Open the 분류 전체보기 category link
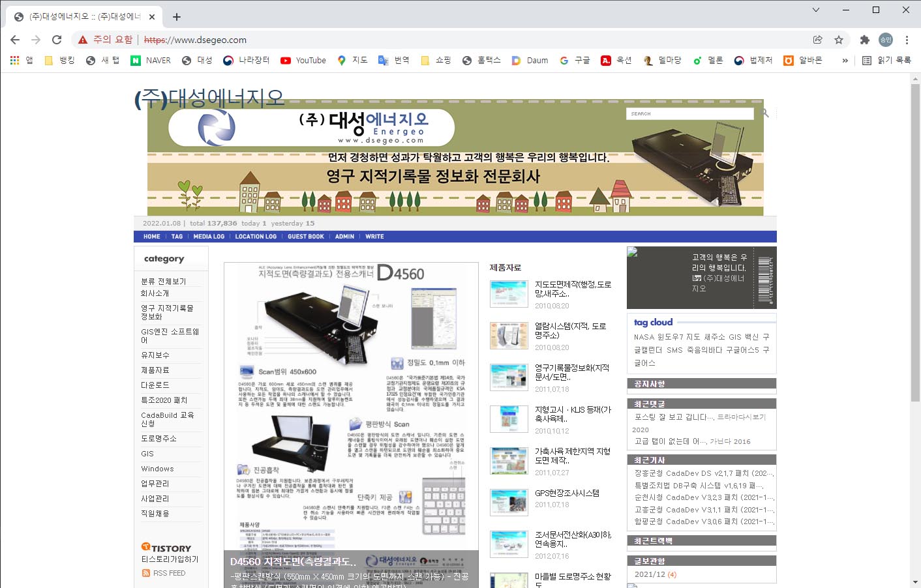The width and height of the screenshot is (921, 588). click(x=164, y=282)
